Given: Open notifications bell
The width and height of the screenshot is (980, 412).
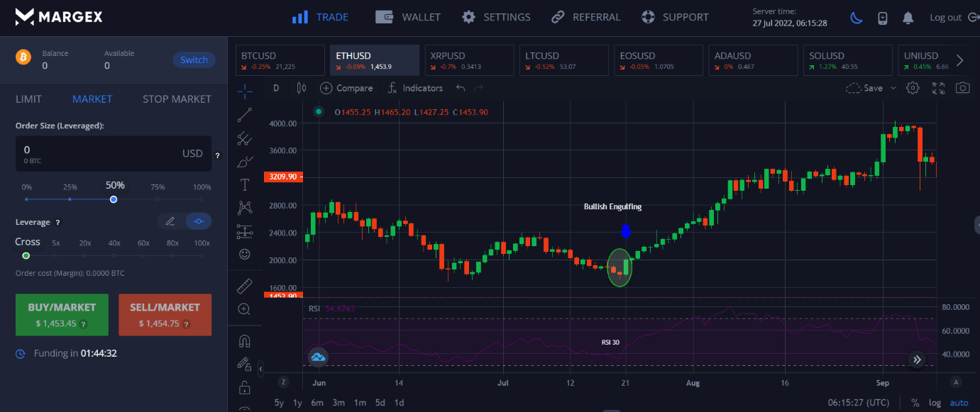Looking at the screenshot, I should tap(908, 18).
